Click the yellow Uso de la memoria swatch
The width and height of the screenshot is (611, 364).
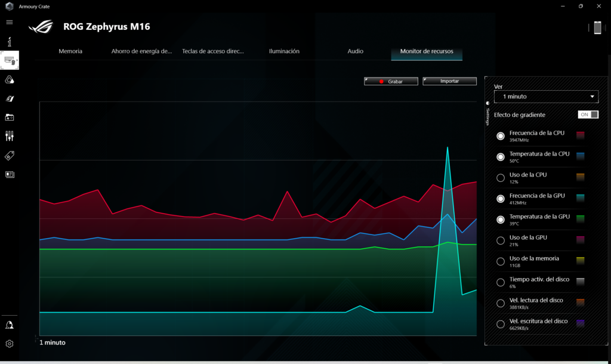click(x=580, y=261)
